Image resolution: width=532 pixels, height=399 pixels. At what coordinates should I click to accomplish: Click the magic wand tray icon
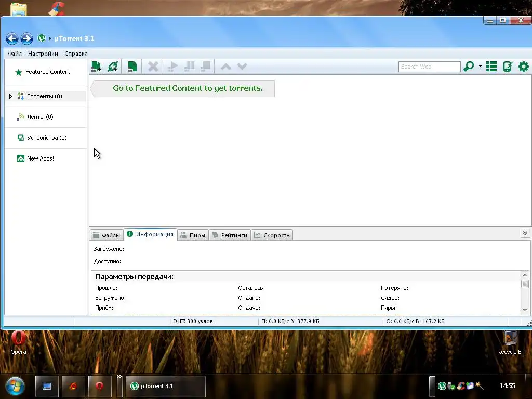pos(479,386)
